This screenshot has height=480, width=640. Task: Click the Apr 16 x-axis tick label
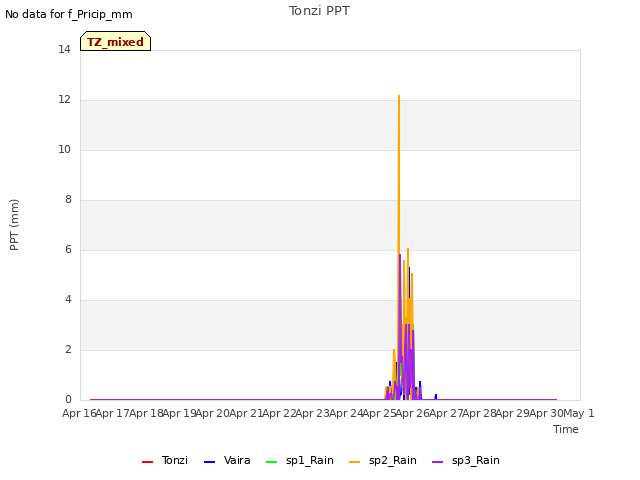[79, 413]
